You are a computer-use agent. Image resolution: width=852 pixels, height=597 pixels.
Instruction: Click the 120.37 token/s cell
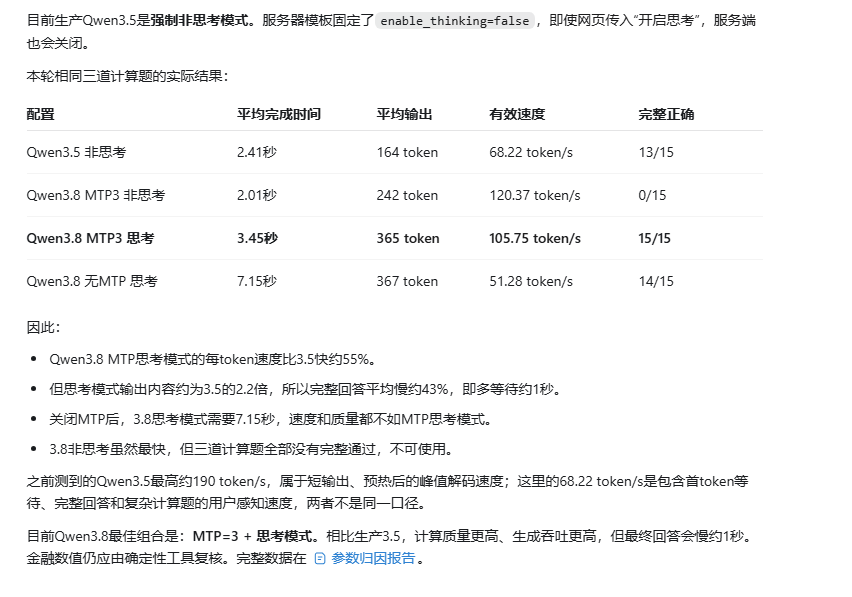(535, 195)
